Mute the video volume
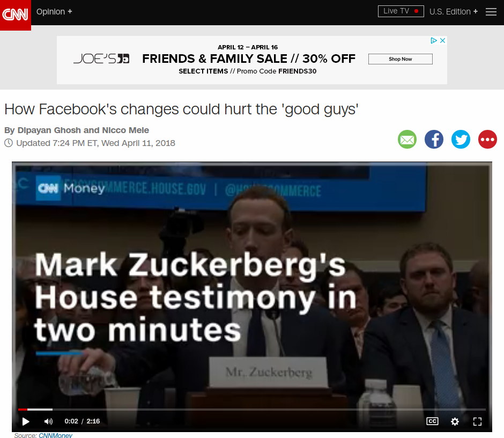This screenshot has height=438, width=504. click(x=48, y=421)
